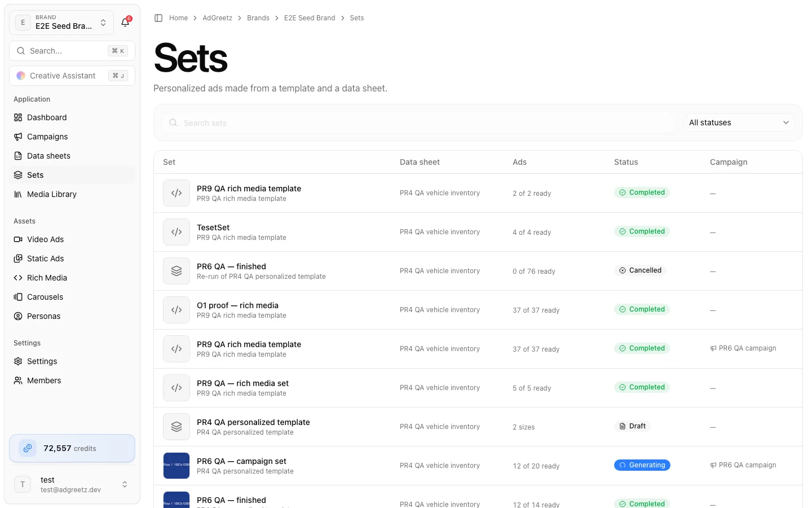Open the All statuses dropdown
The height and width of the screenshot is (508, 812).
(739, 122)
